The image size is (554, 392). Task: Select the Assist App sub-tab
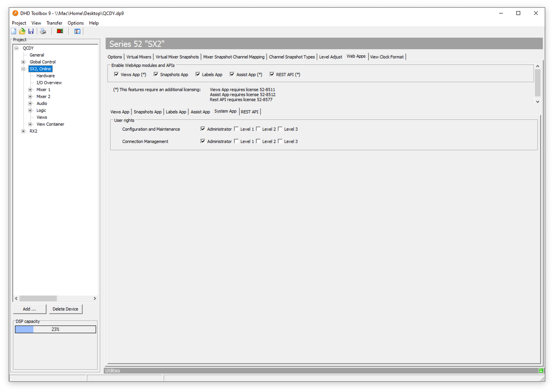tap(200, 112)
